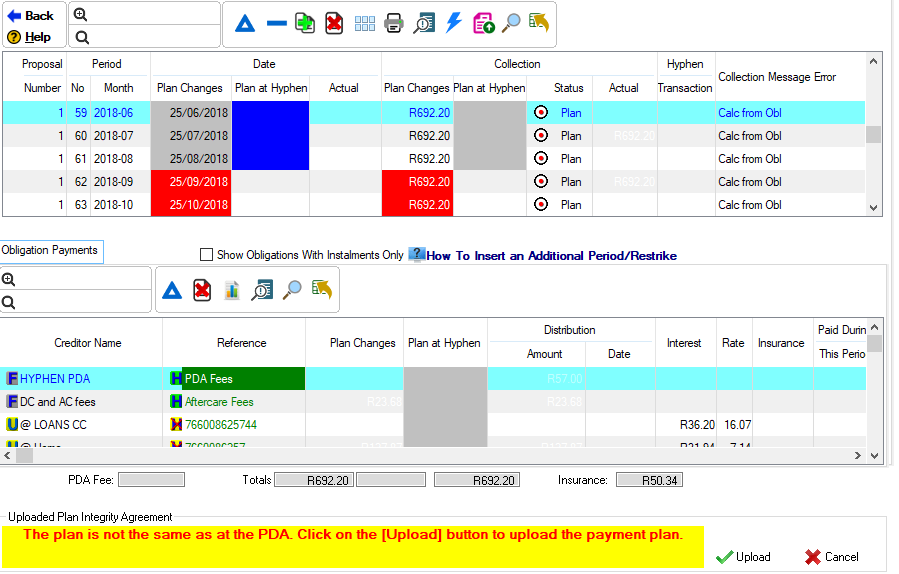
Task: Click the pink clipboard upload icon
Action: coord(483,24)
